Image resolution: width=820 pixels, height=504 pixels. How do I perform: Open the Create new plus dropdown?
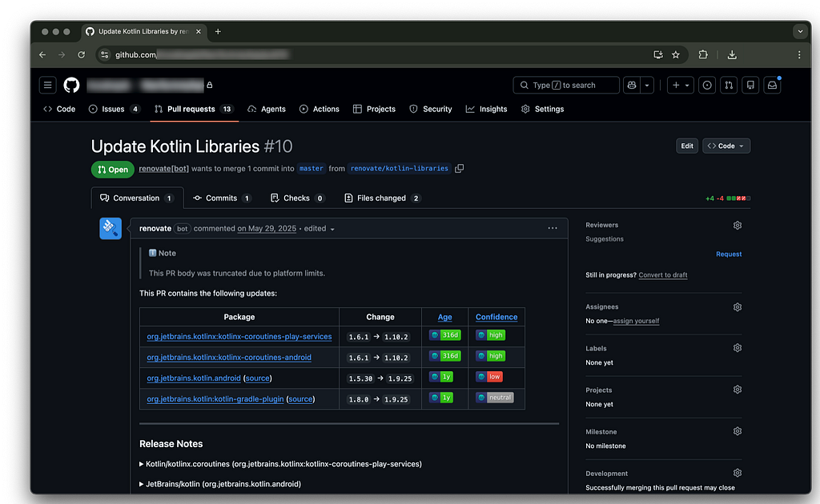coord(681,85)
